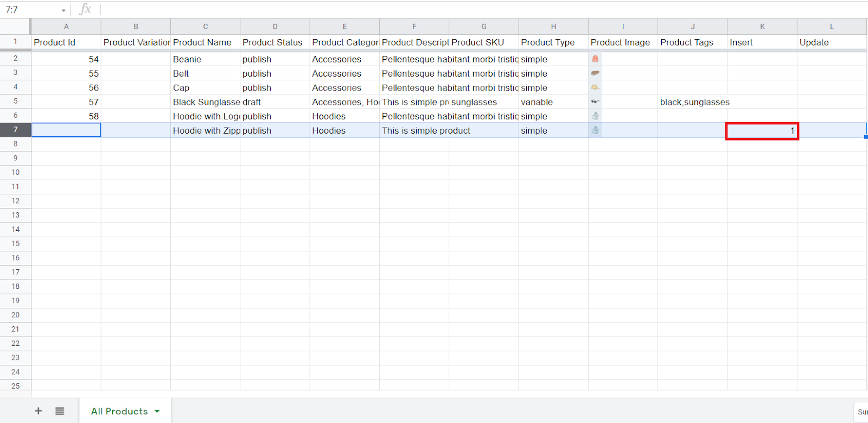Click the Black Sunglasses name cell
This screenshot has height=423, width=868.
coord(206,102)
